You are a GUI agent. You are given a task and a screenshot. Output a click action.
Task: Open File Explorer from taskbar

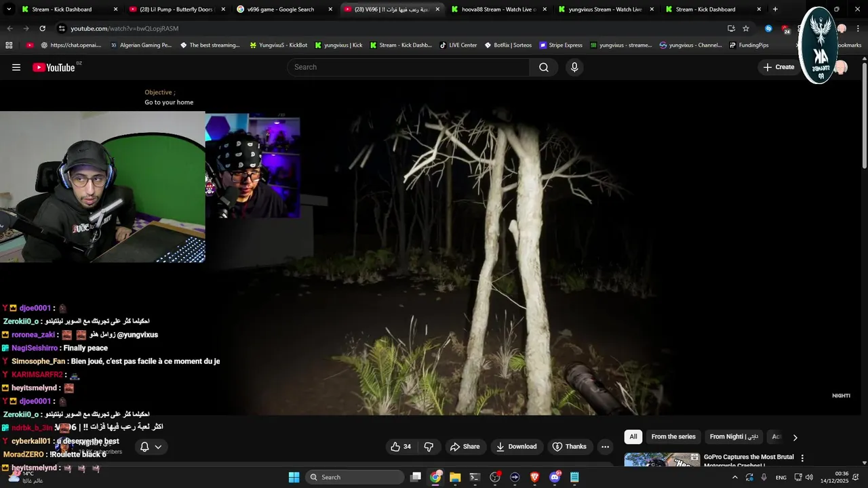tap(455, 477)
